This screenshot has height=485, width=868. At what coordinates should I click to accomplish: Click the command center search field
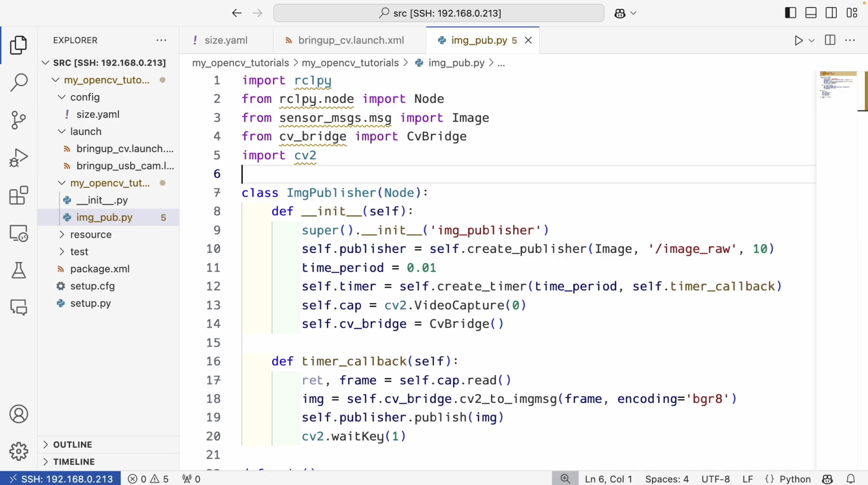439,13
